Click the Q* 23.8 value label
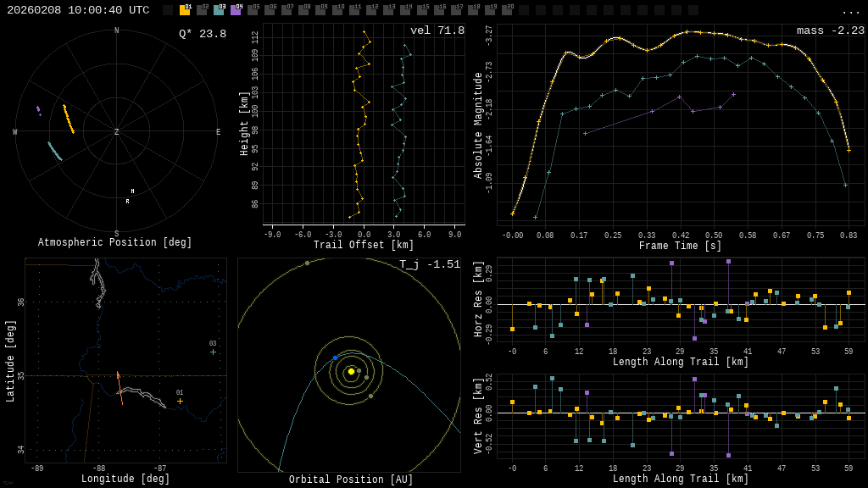868x488 pixels. point(202,34)
